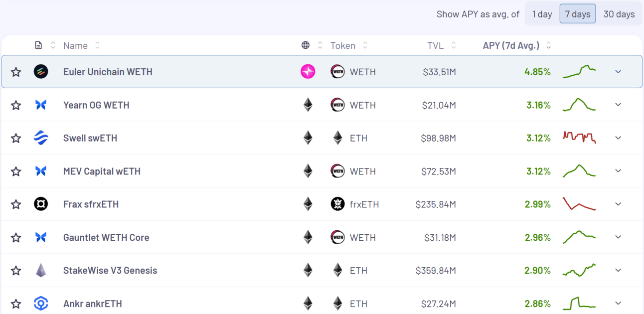Screen dimensions: 644x314
Task: Star the Yearn OG WETH vault
Action: click(16, 105)
